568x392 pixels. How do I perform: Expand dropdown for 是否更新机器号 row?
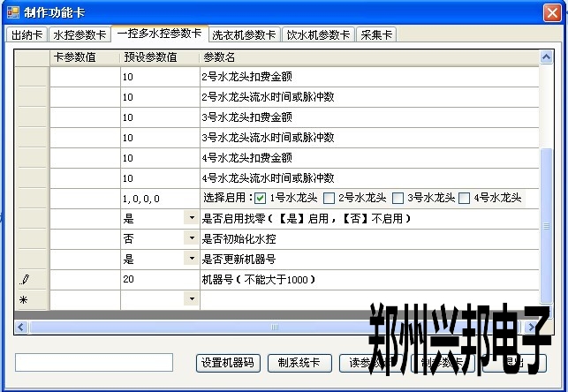point(191,259)
